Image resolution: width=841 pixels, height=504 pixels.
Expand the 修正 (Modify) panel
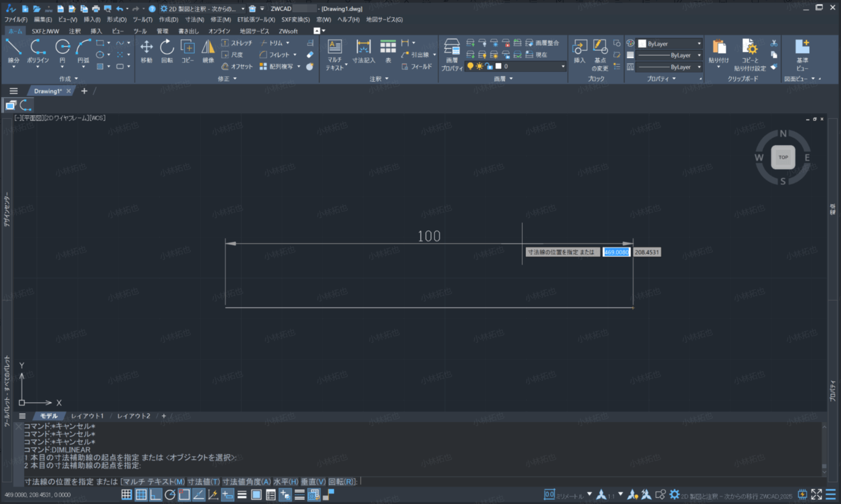(227, 79)
